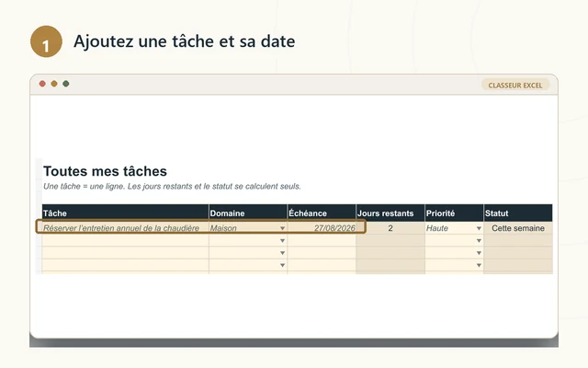Click the 'Maison' domain value
The height and width of the screenshot is (368, 588).
[x=223, y=228]
